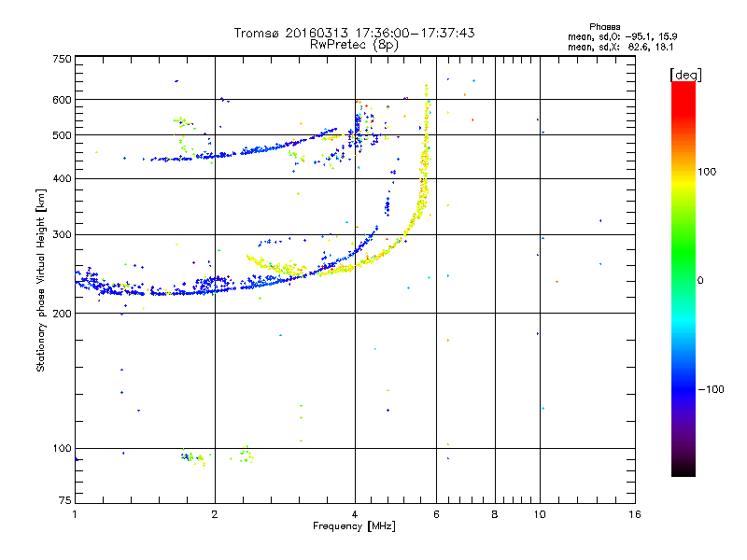Click the x-axis tick label '6'
The width and height of the screenshot is (747, 560).
pos(436,514)
